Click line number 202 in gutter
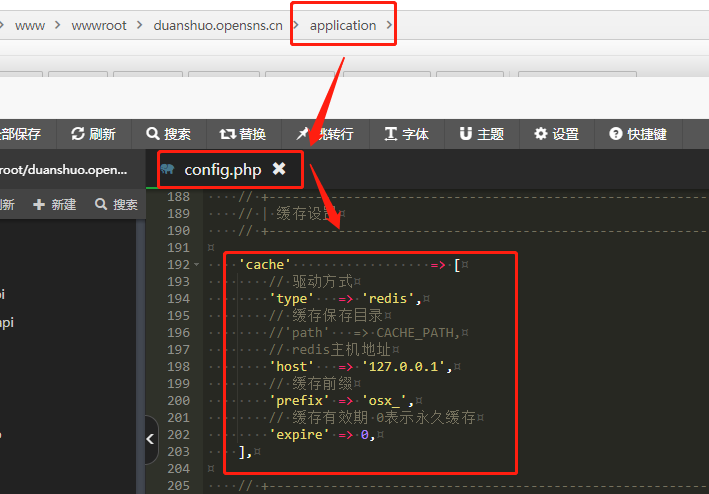This screenshot has width=709, height=494. (178, 435)
